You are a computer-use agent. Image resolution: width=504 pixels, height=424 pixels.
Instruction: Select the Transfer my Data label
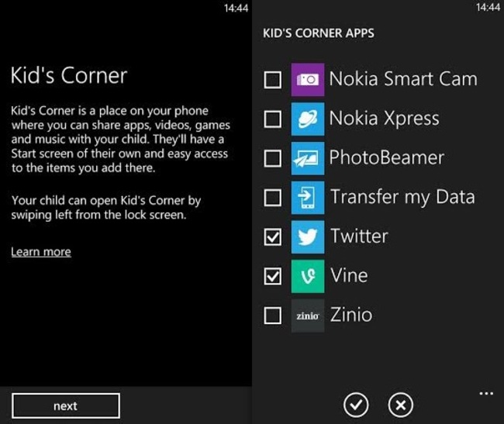pyautogui.click(x=402, y=197)
